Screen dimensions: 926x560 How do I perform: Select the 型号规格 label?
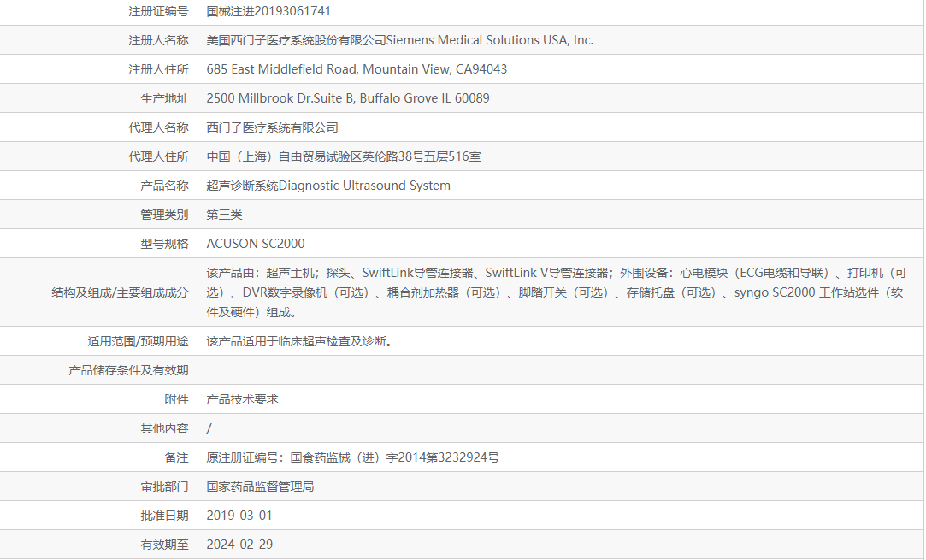(x=164, y=244)
